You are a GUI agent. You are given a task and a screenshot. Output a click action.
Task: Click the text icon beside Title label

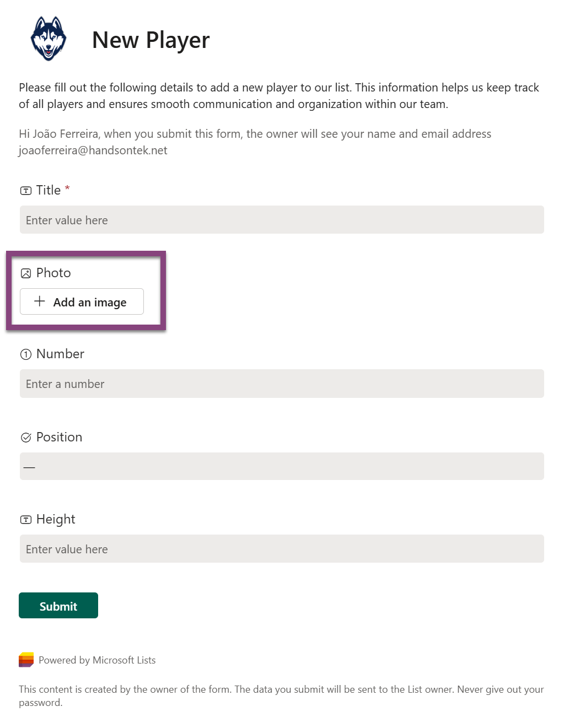click(26, 191)
